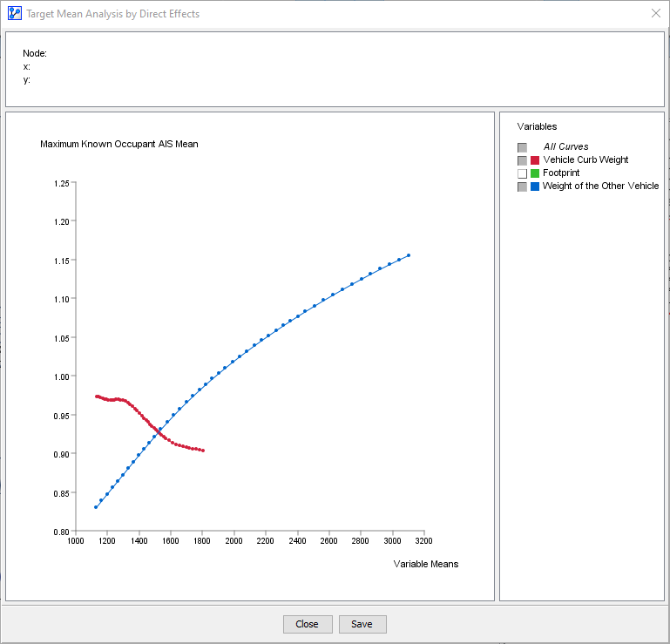
Task: Toggle Weight of the Other Vehicle checkbox
Action: (x=522, y=186)
